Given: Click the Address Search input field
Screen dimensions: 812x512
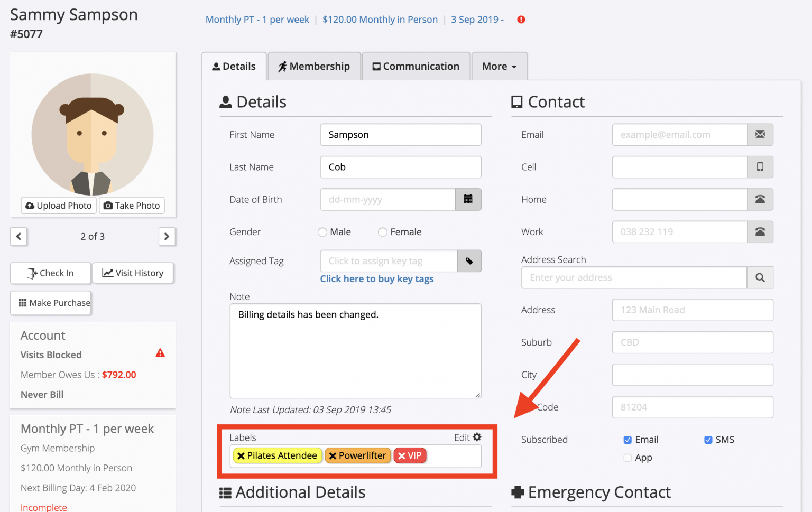Looking at the screenshot, I should pos(634,278).
